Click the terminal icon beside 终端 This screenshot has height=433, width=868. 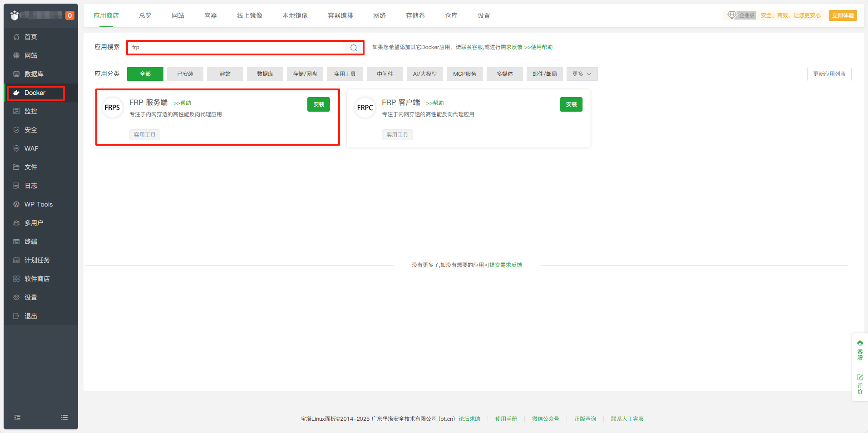16,241
